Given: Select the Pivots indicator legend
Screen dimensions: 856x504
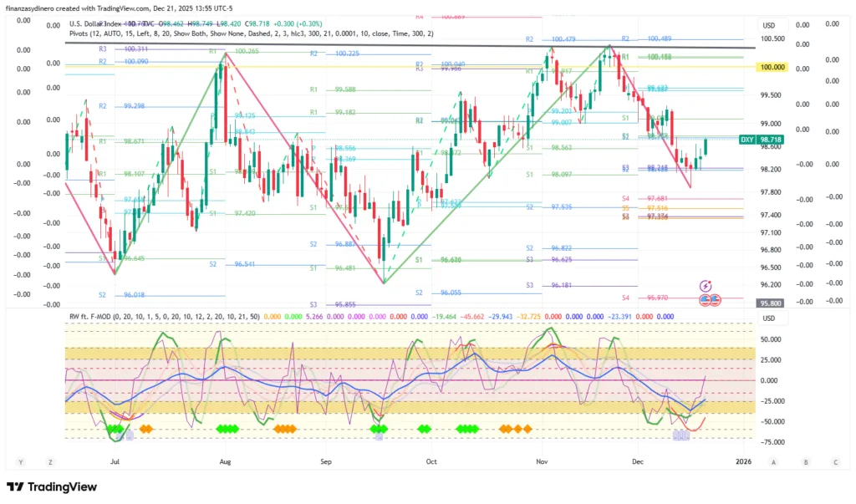Looking at the screenshot, I should (84, 33).
